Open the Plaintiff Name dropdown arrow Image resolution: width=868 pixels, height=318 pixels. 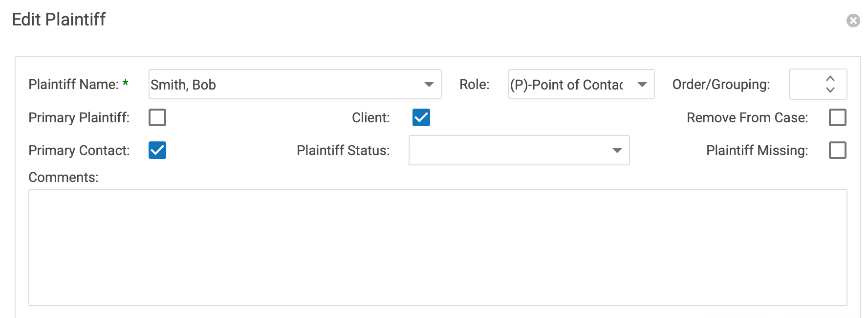(x=429, y=85)
